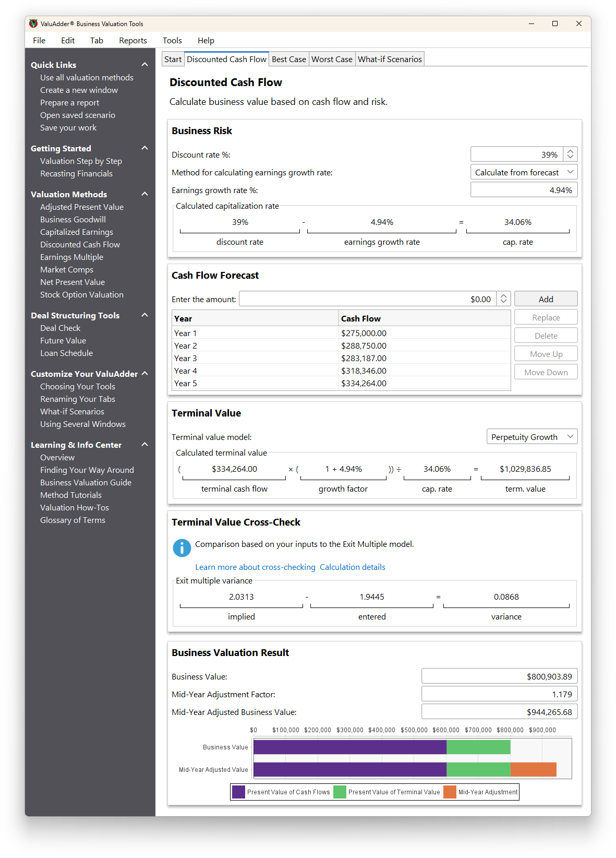Switch to the Start tab

click(x=173, y=59)
